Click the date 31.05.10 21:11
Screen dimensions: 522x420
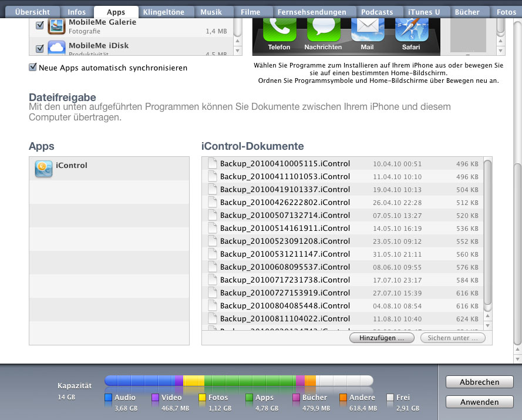(397, 254)
